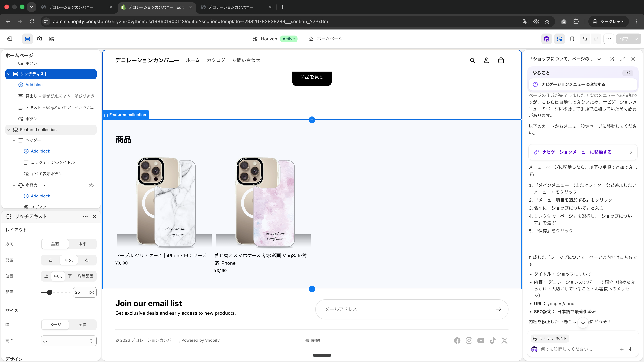Open the save button dropdown arrow
This screenshot has width=644, height=362.
[636, 39]
